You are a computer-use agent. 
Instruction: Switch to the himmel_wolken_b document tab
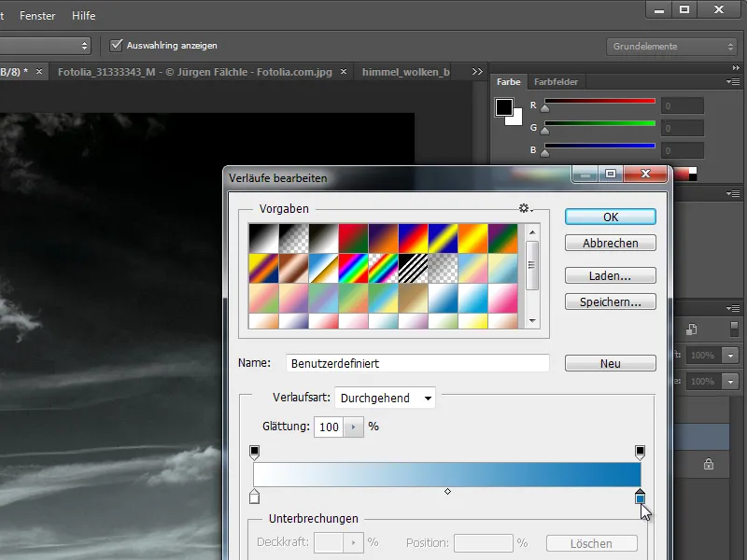406,72
